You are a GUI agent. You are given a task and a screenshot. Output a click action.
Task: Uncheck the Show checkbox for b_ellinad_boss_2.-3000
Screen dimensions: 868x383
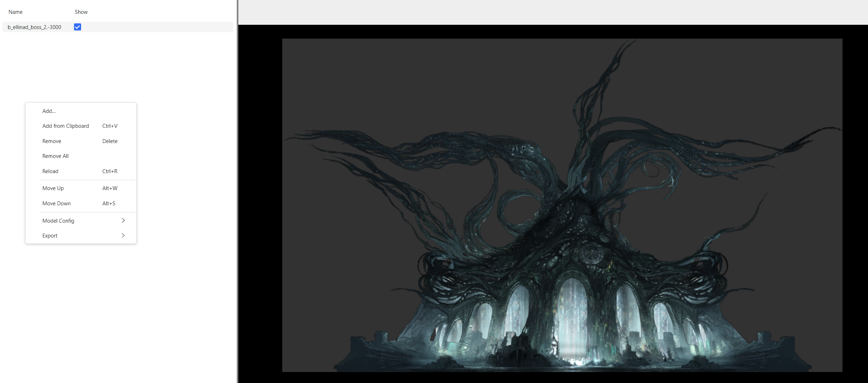coord(78,27)
